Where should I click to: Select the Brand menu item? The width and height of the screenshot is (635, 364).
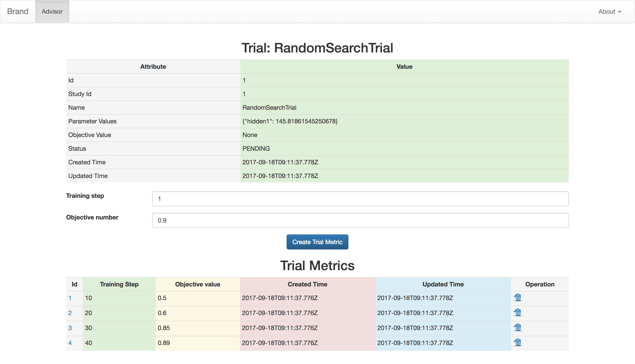pos(17,11)
